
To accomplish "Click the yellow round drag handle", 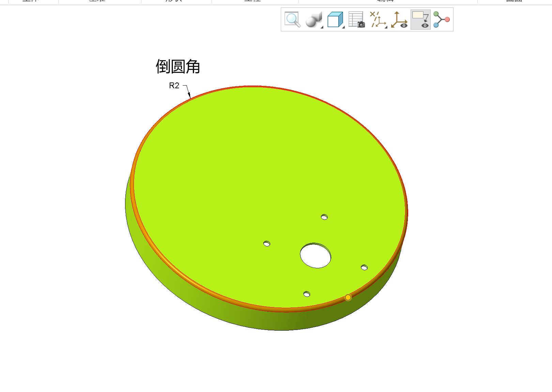I will click(x=348, y=298).
